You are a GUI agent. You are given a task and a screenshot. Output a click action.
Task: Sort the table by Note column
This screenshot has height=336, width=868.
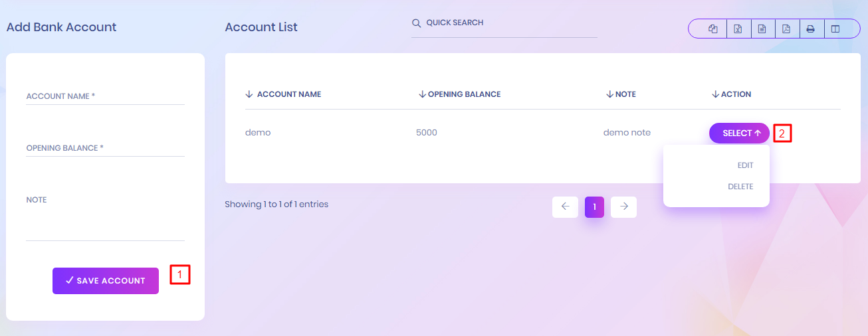[625, 94]
